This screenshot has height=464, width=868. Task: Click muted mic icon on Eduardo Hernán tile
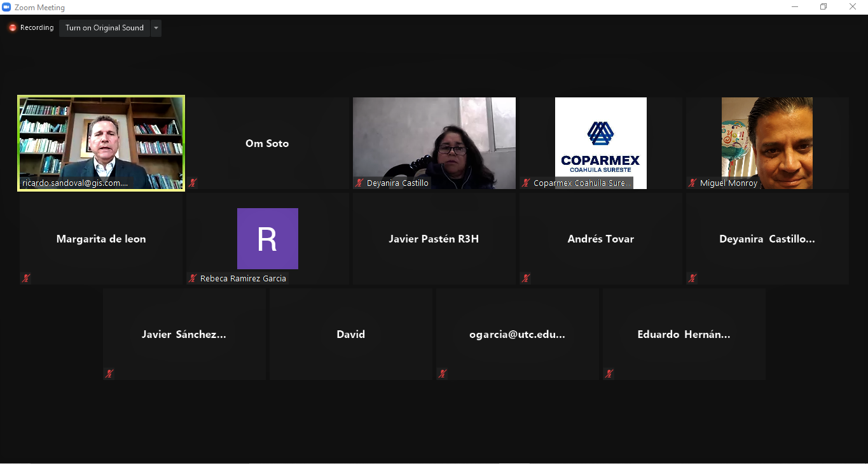coord(609,374)
